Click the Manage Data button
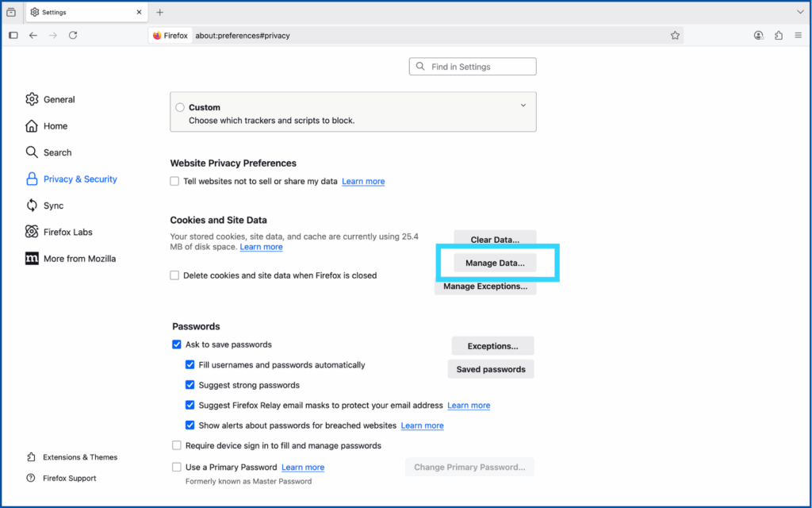 pyautogui.click(x=495, y=263)
